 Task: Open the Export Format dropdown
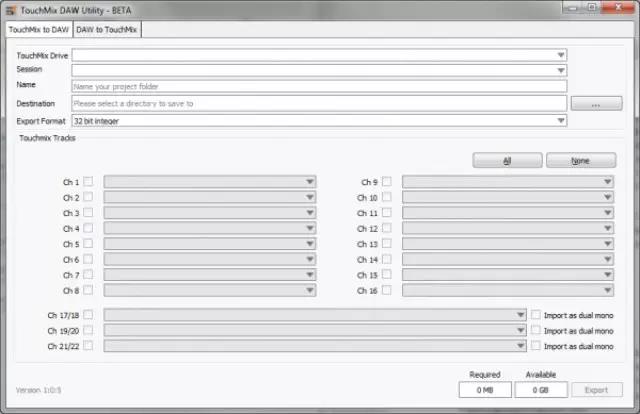tap(319, 120)
